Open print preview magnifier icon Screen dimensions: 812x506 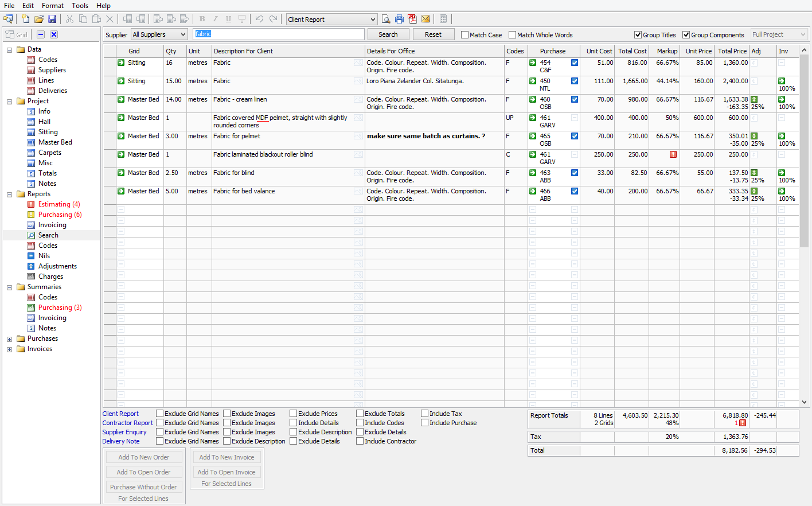pos(386,19)
